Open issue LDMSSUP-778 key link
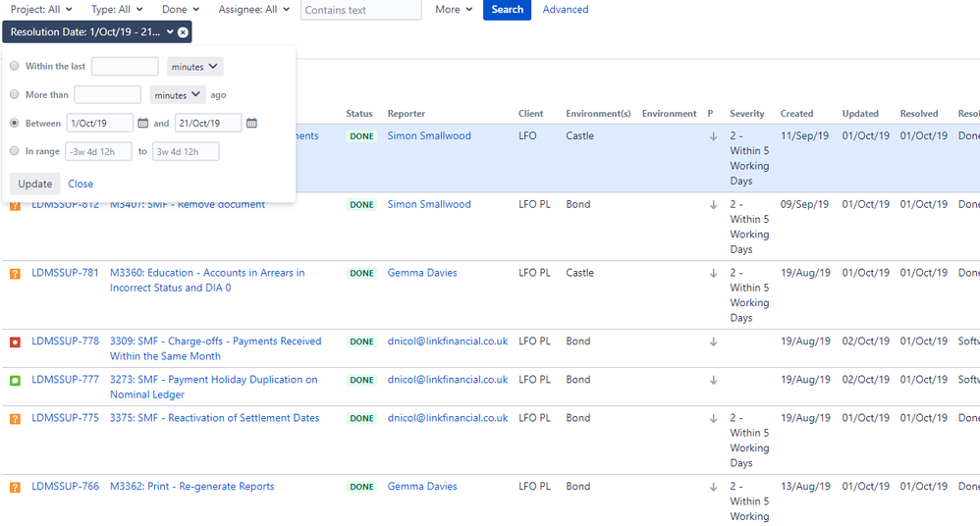 (x=65, y=342)
